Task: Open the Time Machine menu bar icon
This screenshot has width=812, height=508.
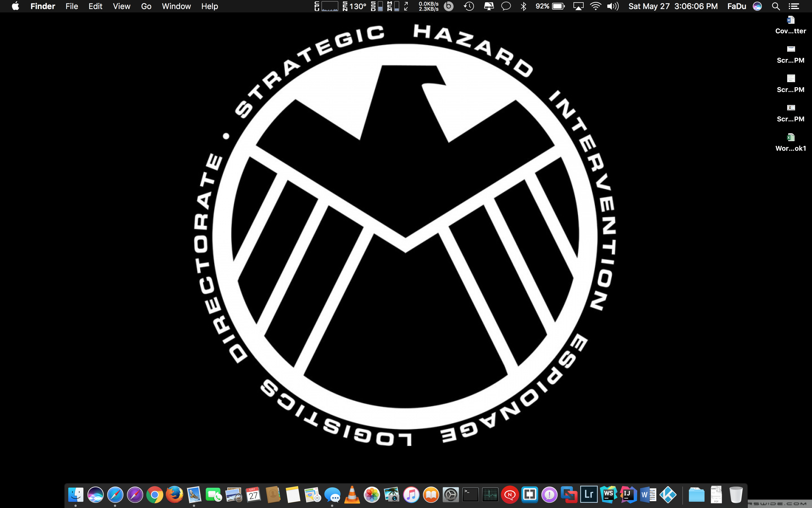Action: (x=469, y=6)
